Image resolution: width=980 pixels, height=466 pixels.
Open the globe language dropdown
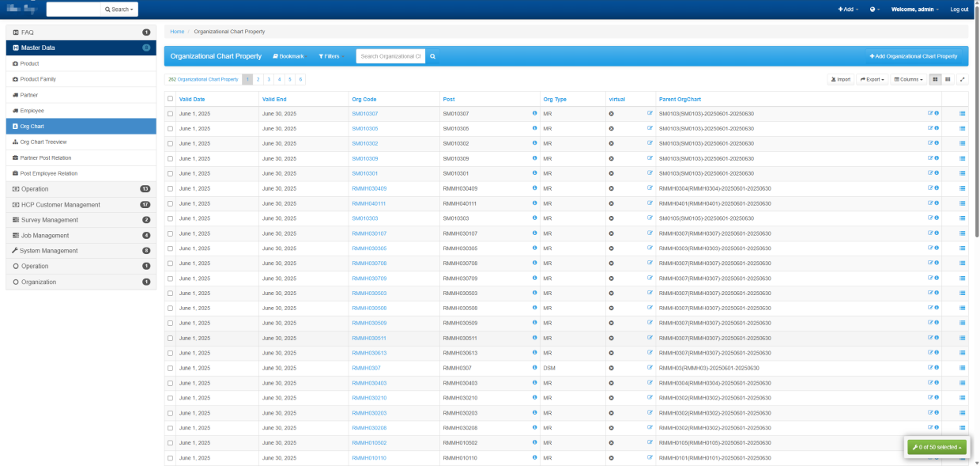(874, 9)
